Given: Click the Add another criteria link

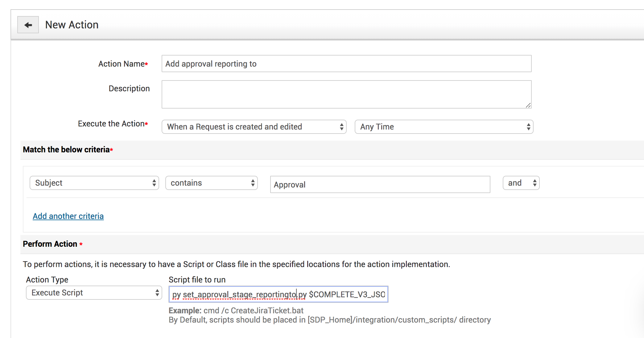Looking at the screenshot, I should [68, 216].
